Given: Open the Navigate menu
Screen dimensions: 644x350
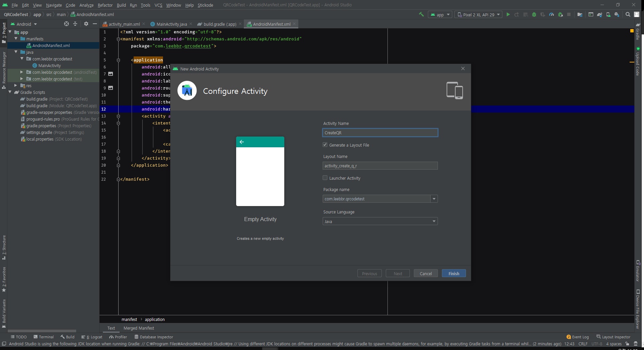Looking at the screenshot, I should pos(54,5).
